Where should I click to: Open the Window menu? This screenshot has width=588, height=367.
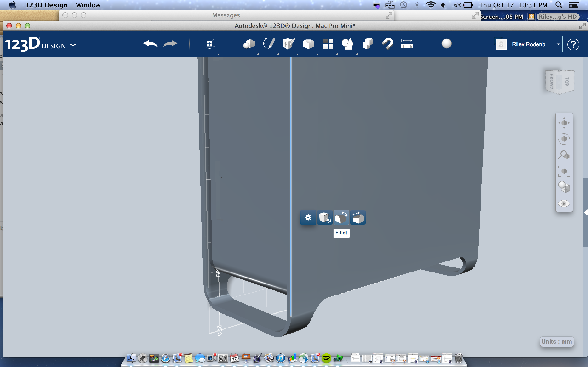coord(88,5)
